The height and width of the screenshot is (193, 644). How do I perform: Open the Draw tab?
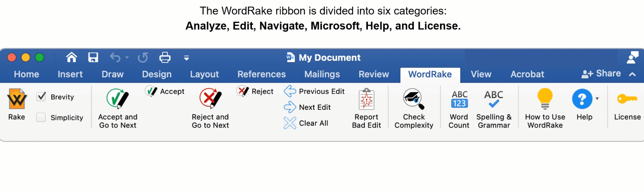pyautogui.click(x=113, y=74)
